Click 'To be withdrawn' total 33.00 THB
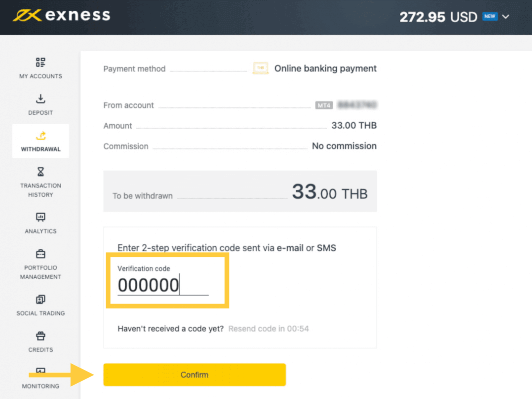This screenshot has width=532, height=399. (330, 192)
